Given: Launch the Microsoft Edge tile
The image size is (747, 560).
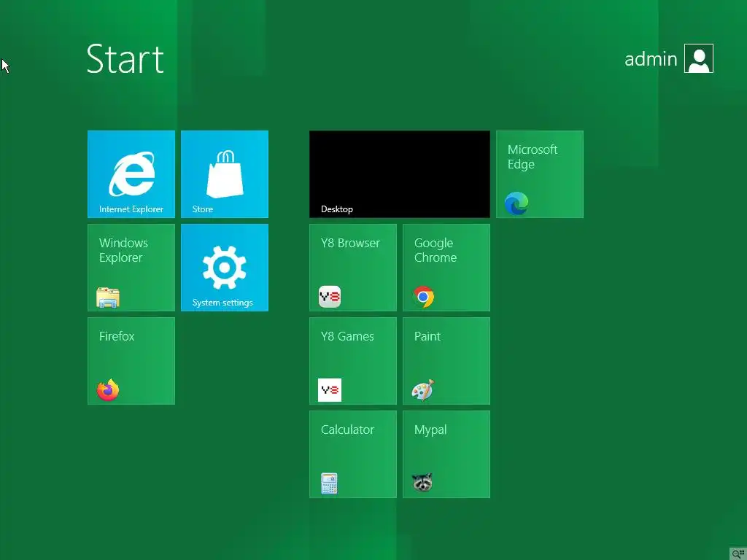Looking at the screenshot, I should tap(539, 174).
